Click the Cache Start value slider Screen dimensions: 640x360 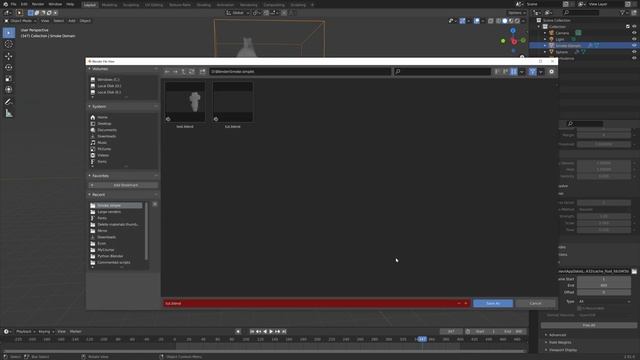604,279
